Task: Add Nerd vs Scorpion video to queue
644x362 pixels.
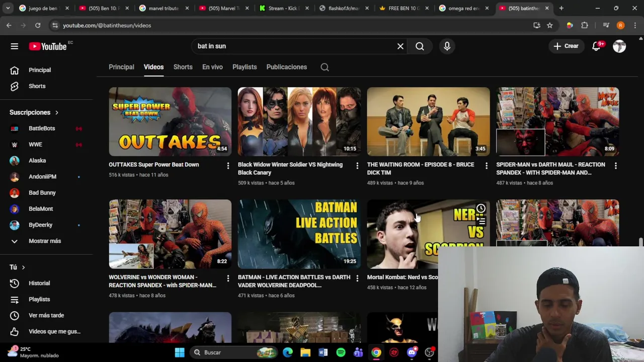Action: [481, 221]
